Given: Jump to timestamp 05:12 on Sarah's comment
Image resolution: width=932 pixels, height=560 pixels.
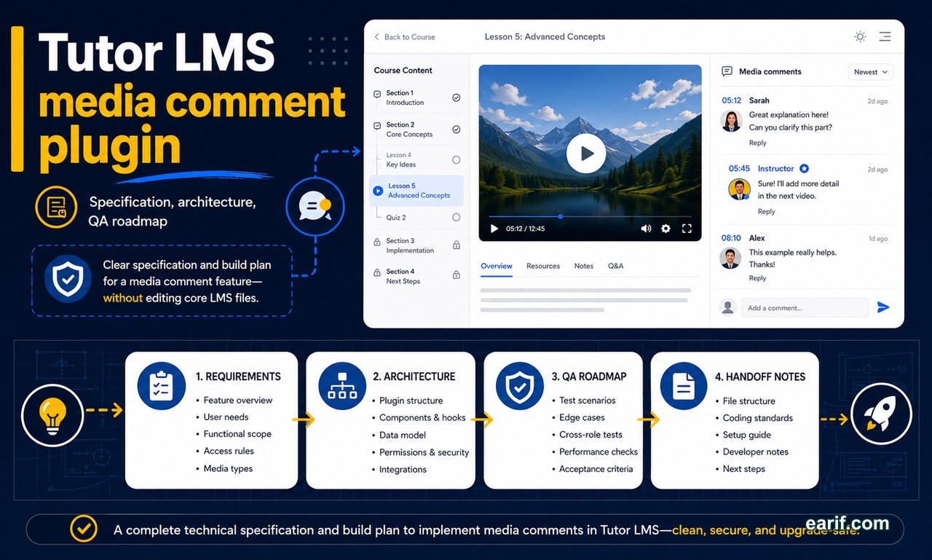Looking at the screenshot, I should tap(732, 100).
